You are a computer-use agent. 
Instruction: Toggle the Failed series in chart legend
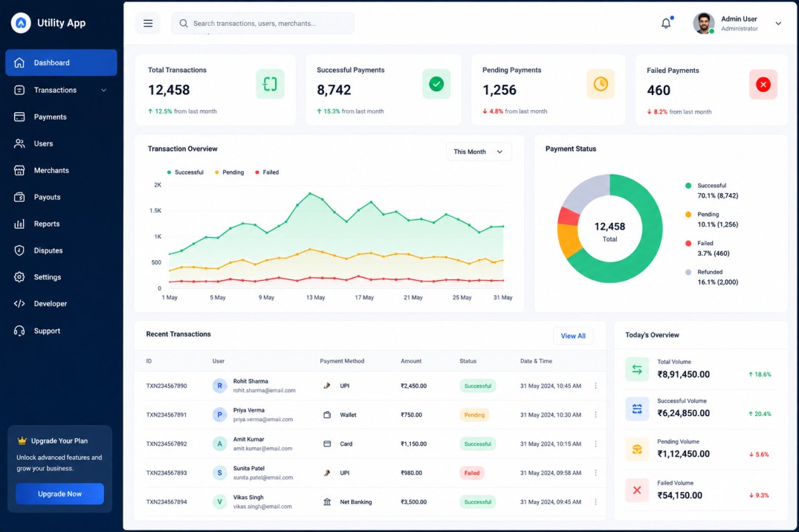[267, 172]
